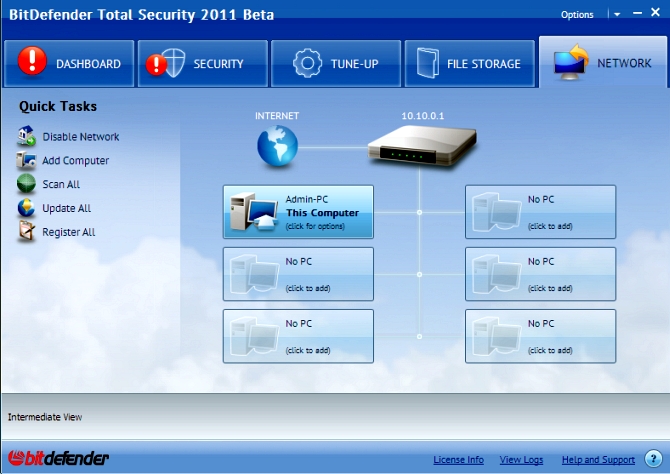Add a PC in right middle slot
The width and height of the screenshot is (670, 474).
tap(541, 274)
